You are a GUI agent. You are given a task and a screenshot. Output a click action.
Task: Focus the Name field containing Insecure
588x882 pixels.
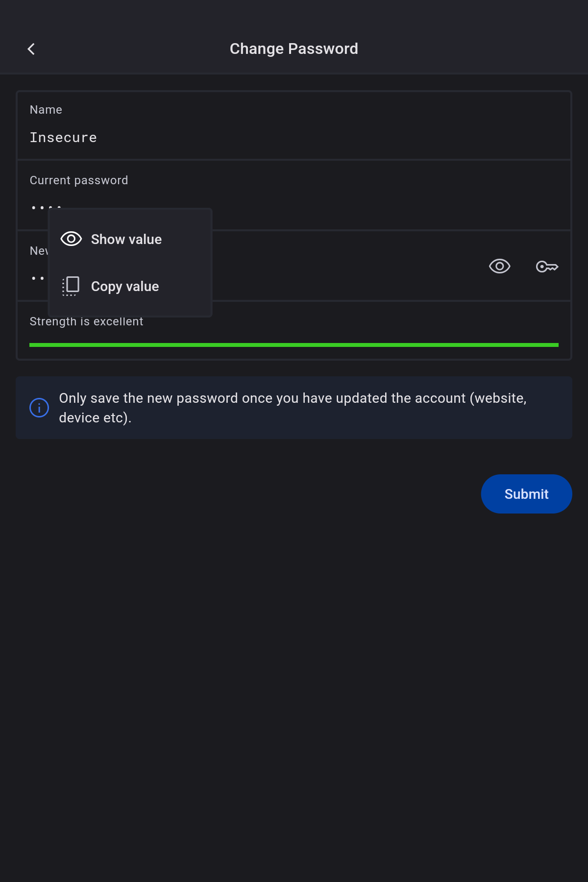click(x=294, y=138)
